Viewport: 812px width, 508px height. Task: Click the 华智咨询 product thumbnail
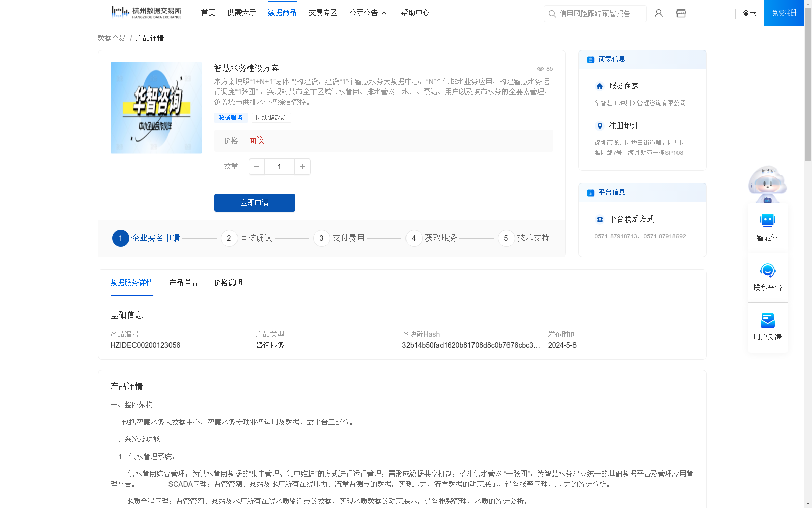click(156, 108)
